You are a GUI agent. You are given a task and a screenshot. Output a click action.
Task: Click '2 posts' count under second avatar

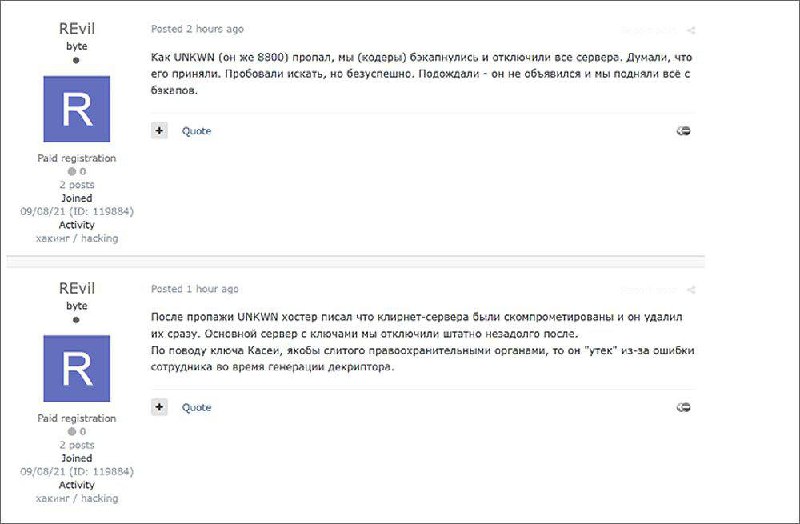(x=77, y=445)
